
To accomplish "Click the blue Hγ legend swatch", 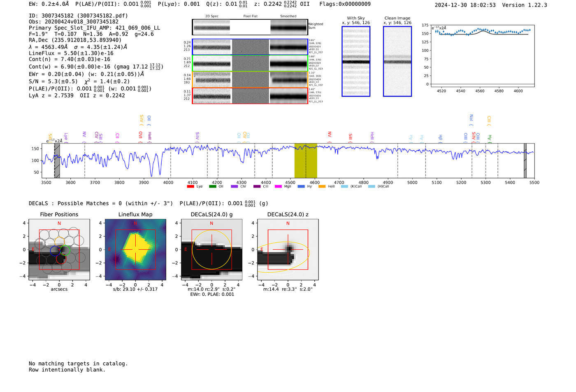I will (301, 187).
